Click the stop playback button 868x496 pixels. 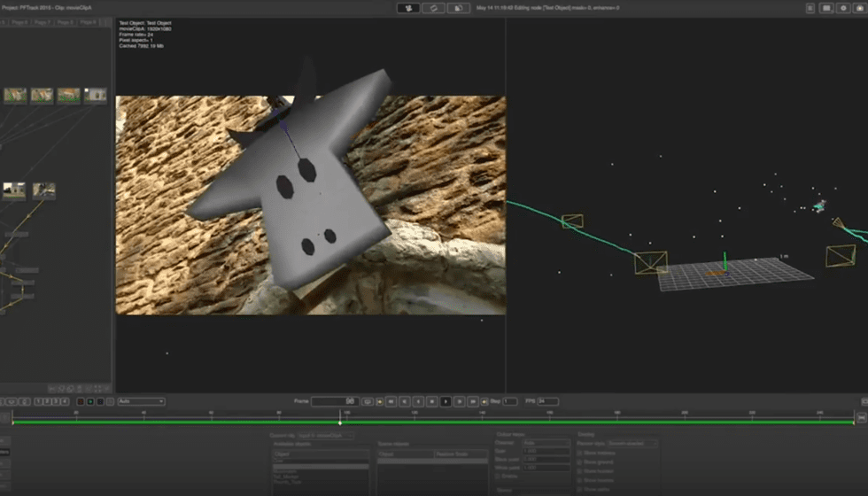[x=432, y=401]
